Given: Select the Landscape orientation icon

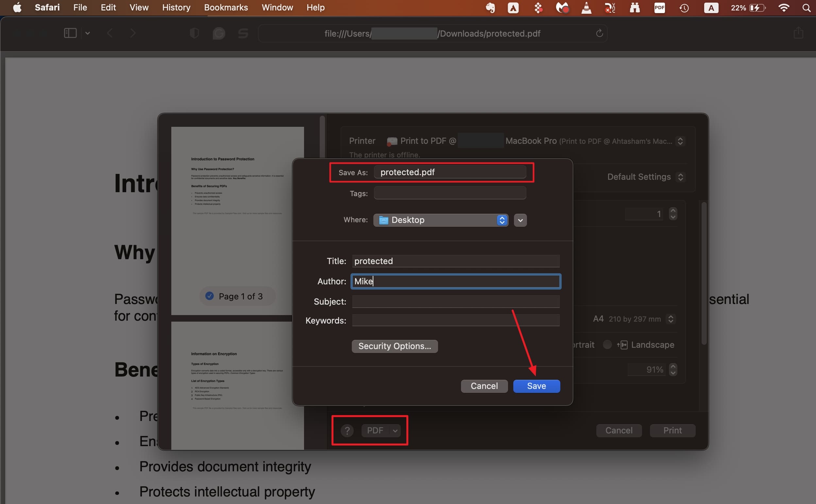Looking at the screenshot, I should click(622, 345).
